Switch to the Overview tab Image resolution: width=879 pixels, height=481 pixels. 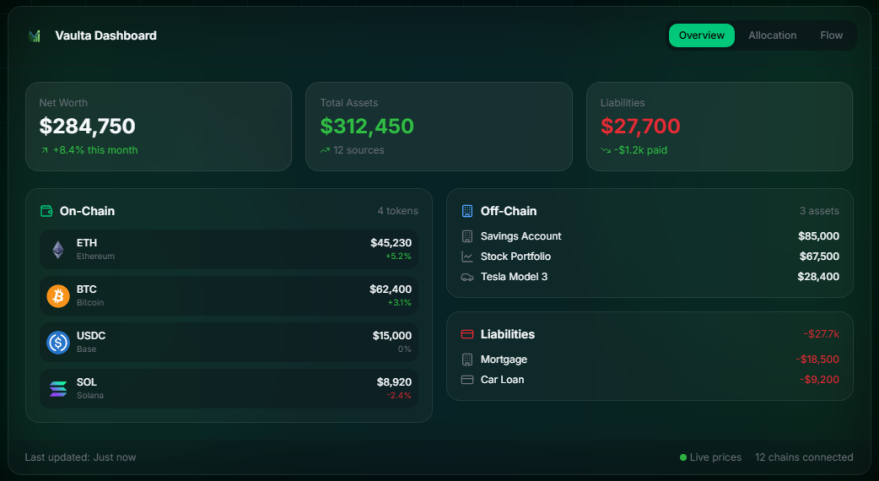(701, 35)
